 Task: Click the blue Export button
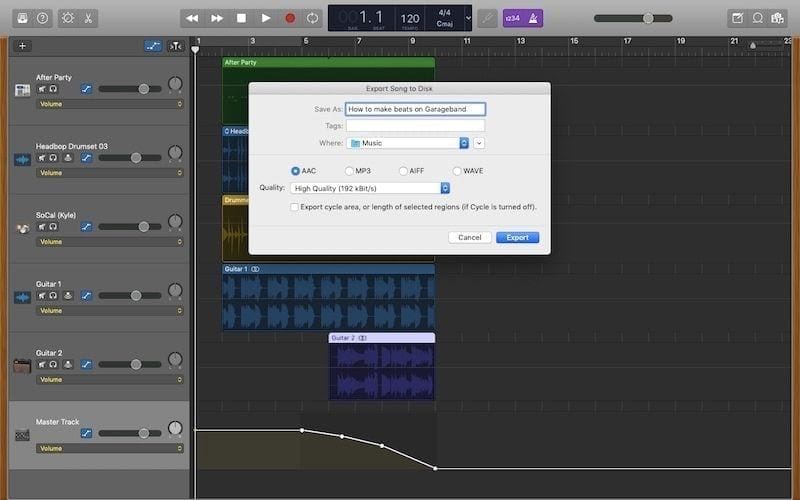tap(517, 237)
